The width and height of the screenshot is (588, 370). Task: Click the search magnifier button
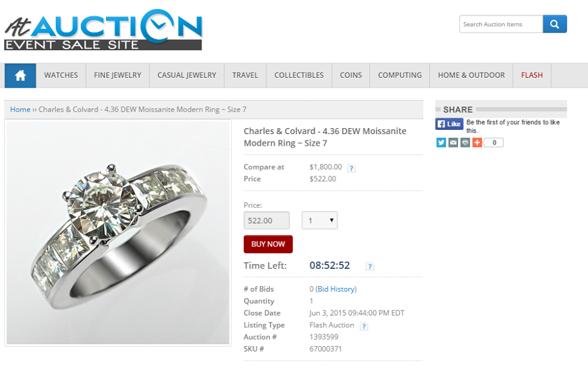pyautogui.click(x=555, y=25)
